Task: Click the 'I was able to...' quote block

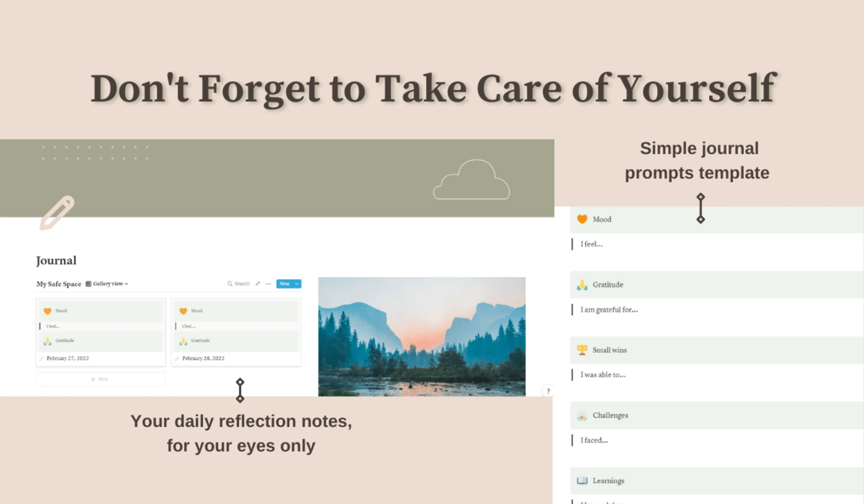Action: pos(603,375)
